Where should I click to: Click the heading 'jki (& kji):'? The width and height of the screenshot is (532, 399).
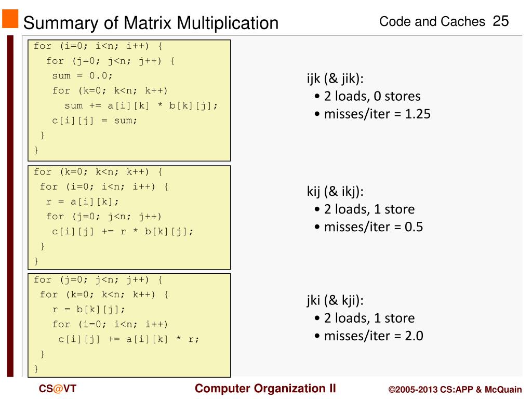[x=335, y=301]
